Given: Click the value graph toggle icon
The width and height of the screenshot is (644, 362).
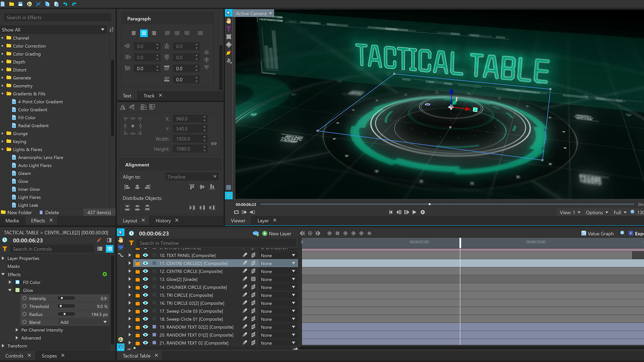Looking at the screenshot, I should pos(583,233).
